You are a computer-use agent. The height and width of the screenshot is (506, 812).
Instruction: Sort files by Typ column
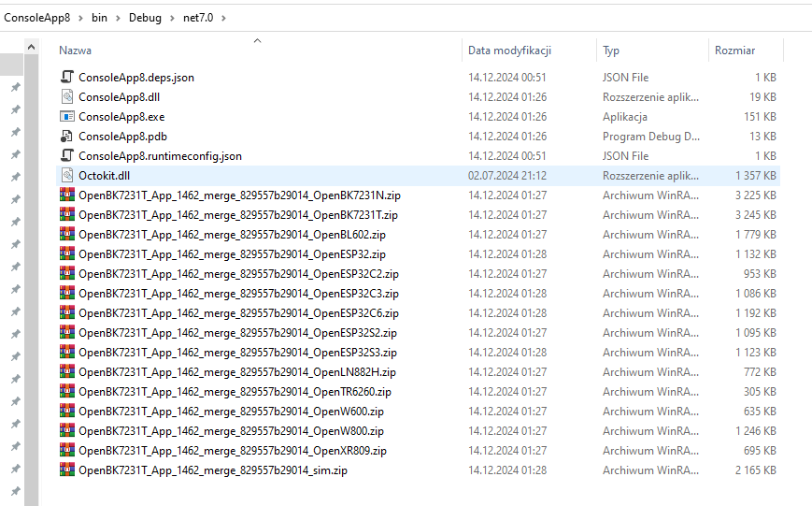point(611,51)
